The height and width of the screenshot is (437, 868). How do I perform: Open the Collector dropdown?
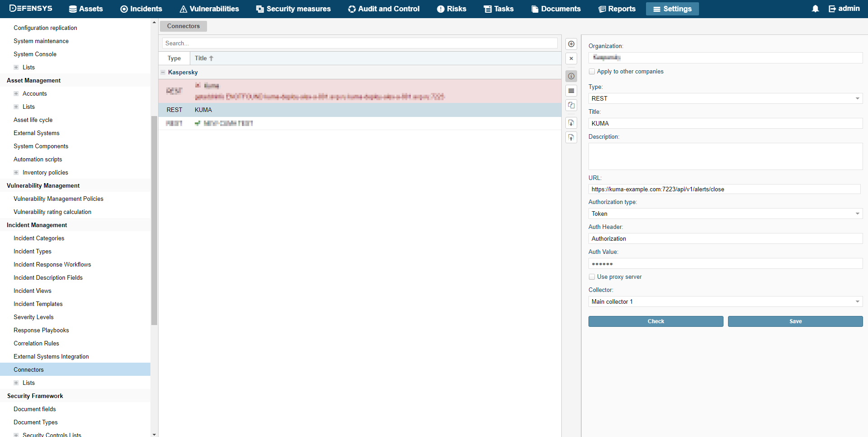(857, 301)
